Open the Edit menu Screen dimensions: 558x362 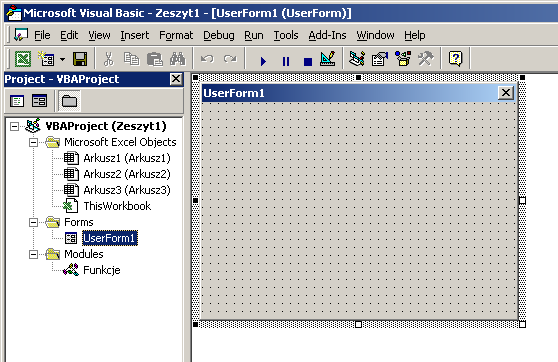(x=69, y=35)
